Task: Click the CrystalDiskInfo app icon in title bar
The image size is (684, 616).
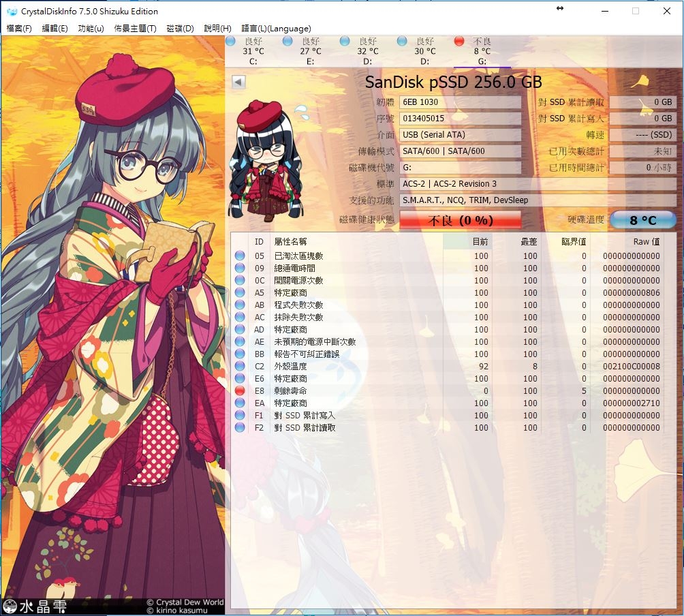Action: click(x=12, y=12)
